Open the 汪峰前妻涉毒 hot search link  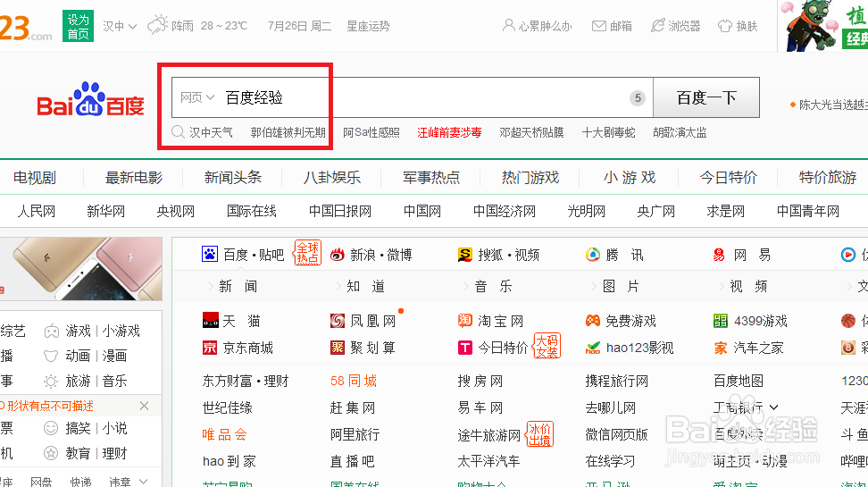click(x=449, y=132)
